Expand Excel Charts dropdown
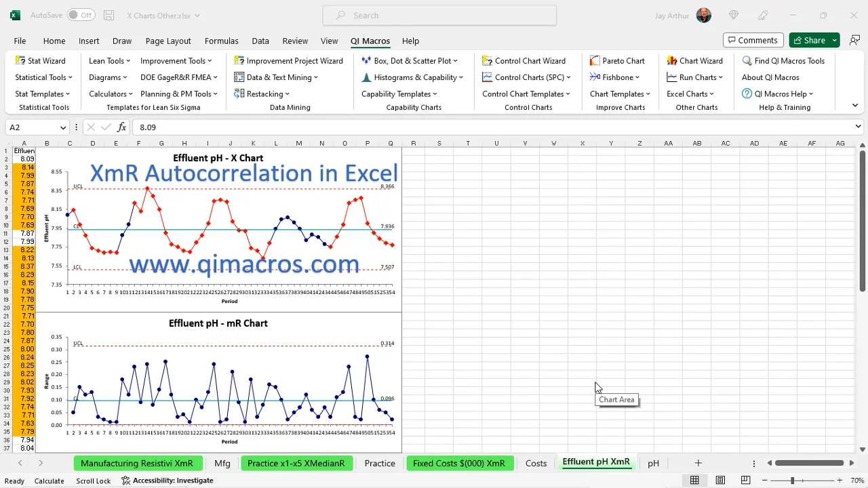 (x=690, y=94)
